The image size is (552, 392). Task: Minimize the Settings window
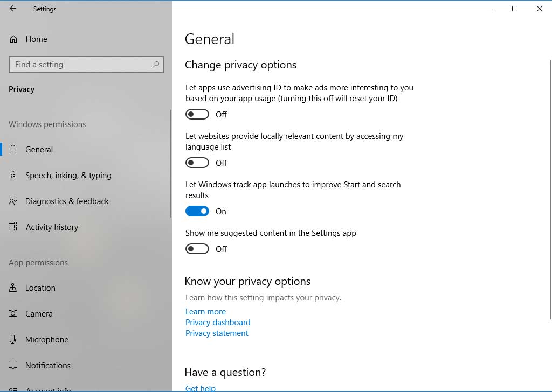tap(490, 9)
